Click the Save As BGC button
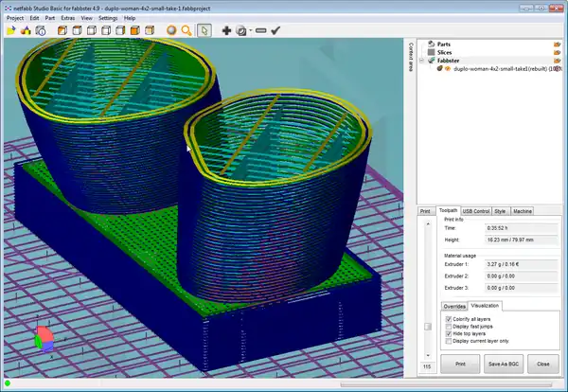Viewport: 568px width, 392px height. (505, 363)
